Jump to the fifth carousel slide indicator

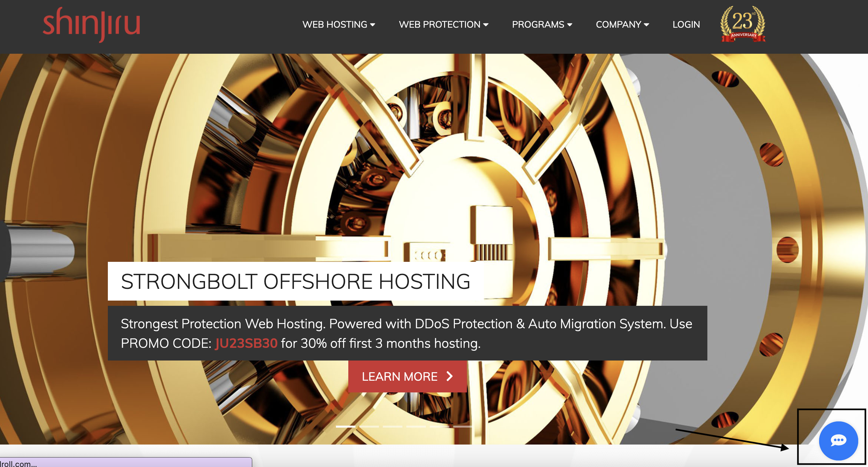click(x=440, y=427)
